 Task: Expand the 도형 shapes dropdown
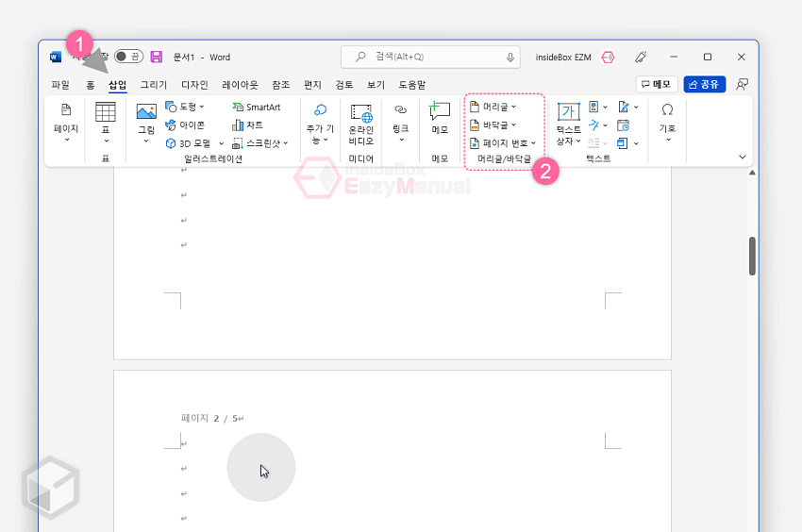185,107
